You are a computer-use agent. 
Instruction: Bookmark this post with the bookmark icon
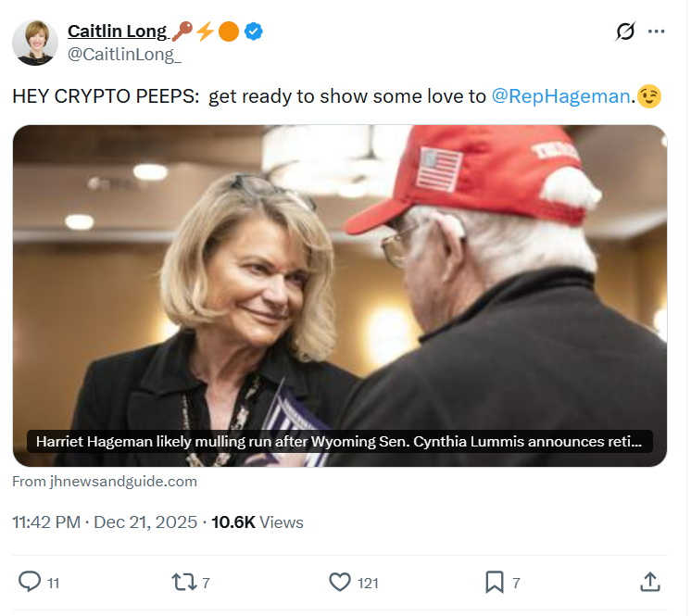495,582
